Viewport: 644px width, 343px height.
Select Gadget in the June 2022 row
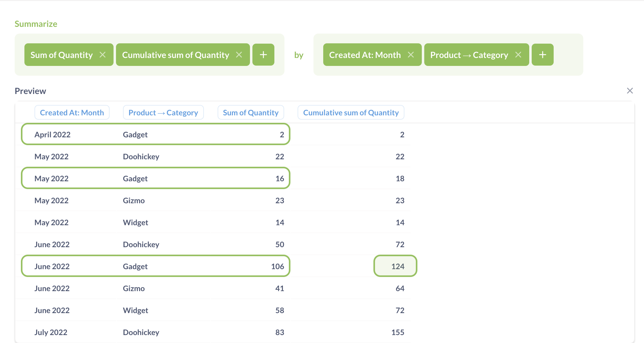(135, 266)
